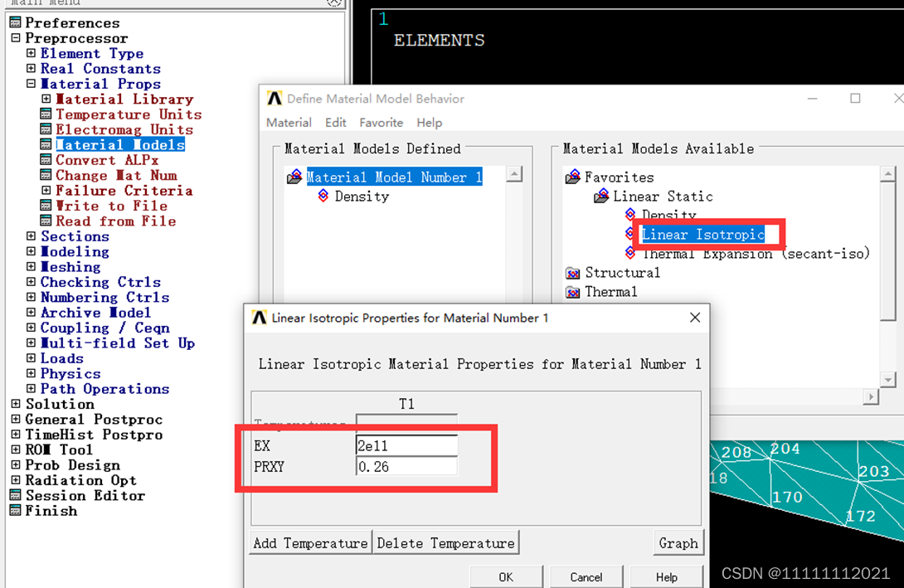Click the Favorites folder icon
Screen dimensions: 904x588
pyautogui.click(x=572, y=177)
